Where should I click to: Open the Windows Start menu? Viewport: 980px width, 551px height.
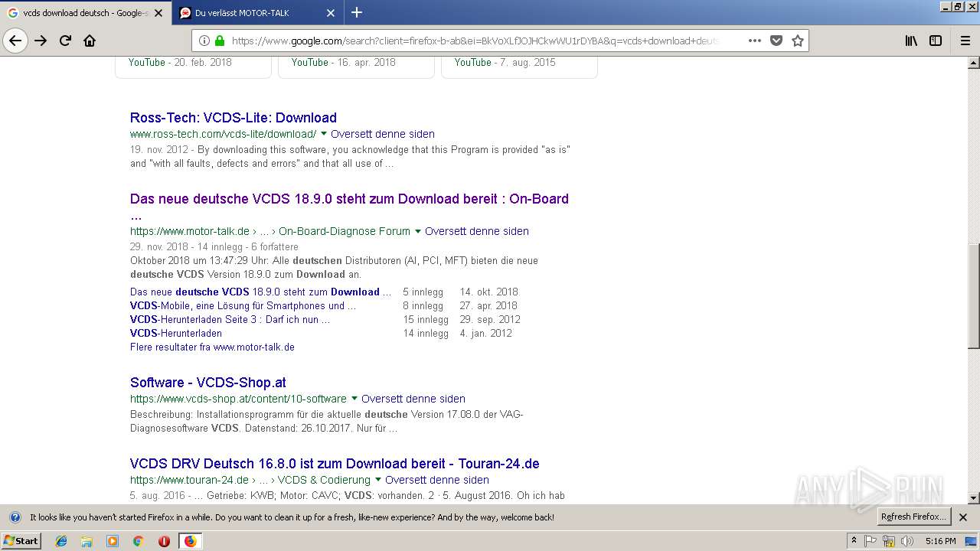click(21, 541)
